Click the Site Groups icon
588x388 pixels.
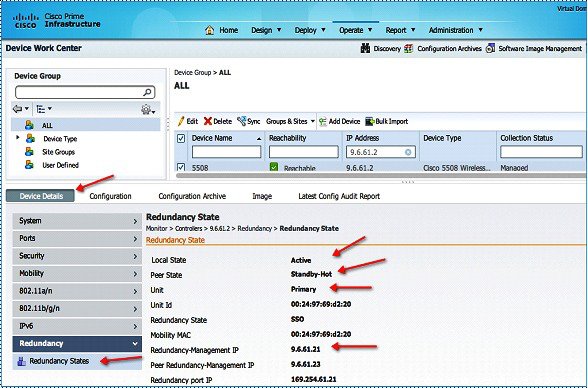(29, 151)
